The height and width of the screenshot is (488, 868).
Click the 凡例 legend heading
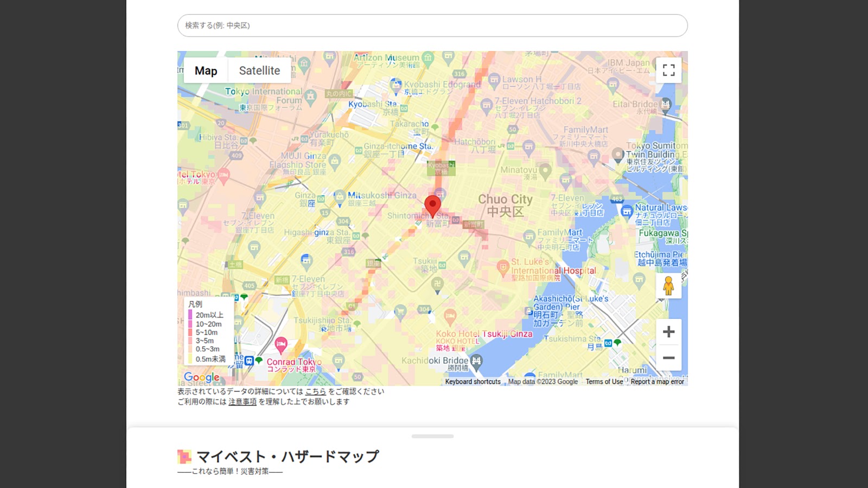[x=195, y=304]
